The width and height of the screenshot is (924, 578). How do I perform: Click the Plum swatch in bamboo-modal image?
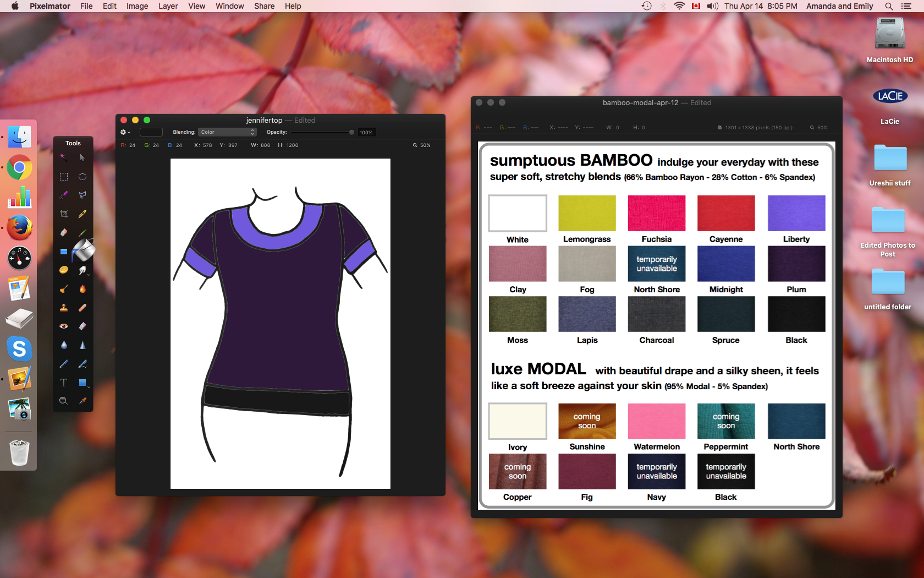click(x=796, y=264)
